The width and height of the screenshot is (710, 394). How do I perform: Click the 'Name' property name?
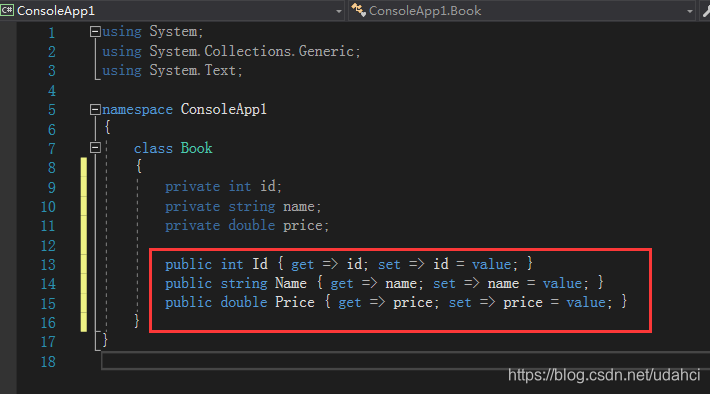[291, 283]
